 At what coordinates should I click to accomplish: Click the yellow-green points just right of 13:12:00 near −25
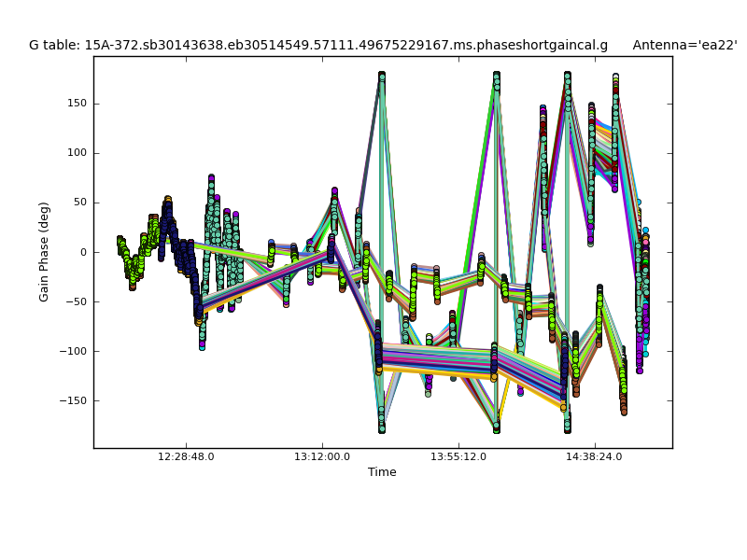343,277
